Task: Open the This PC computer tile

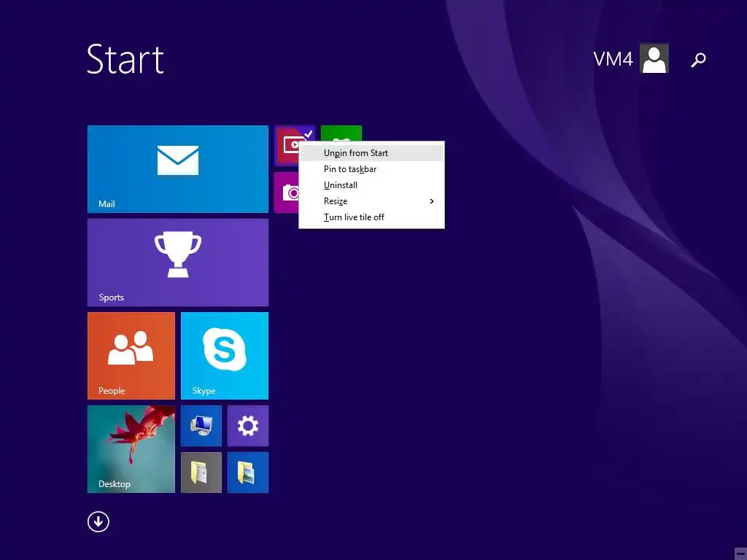Action: pos(201,426)
